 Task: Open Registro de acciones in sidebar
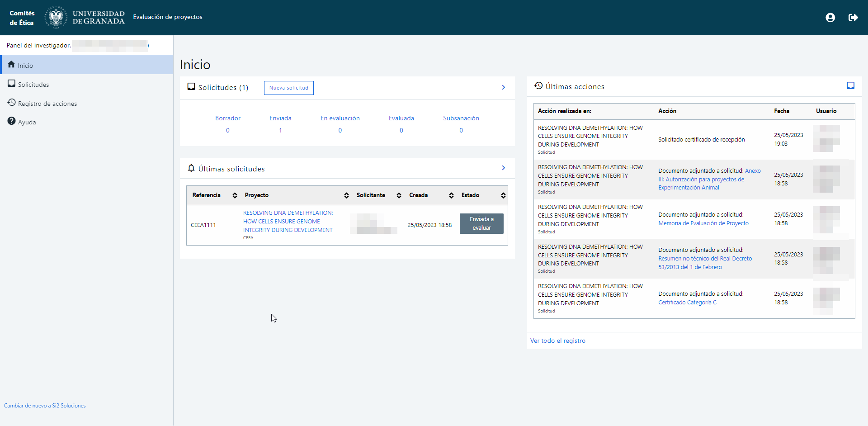(x=47, y=104)
